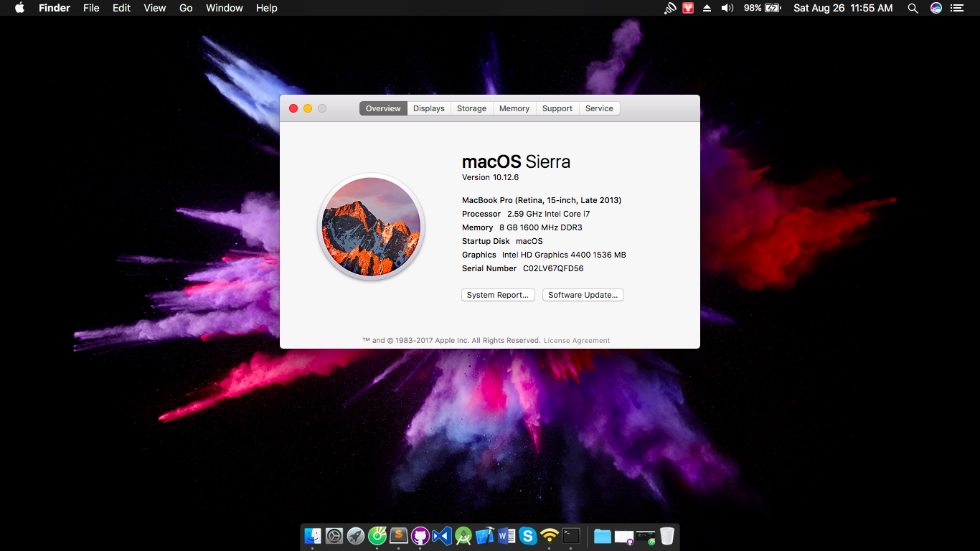Open Spotlight search magnifier

tap(913, 8)
